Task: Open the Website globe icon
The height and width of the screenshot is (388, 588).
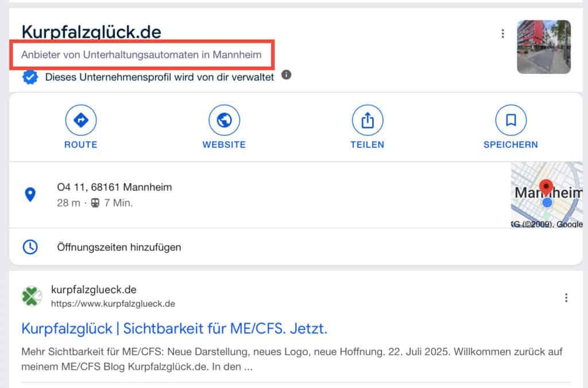Action: (x=224, y=119)
